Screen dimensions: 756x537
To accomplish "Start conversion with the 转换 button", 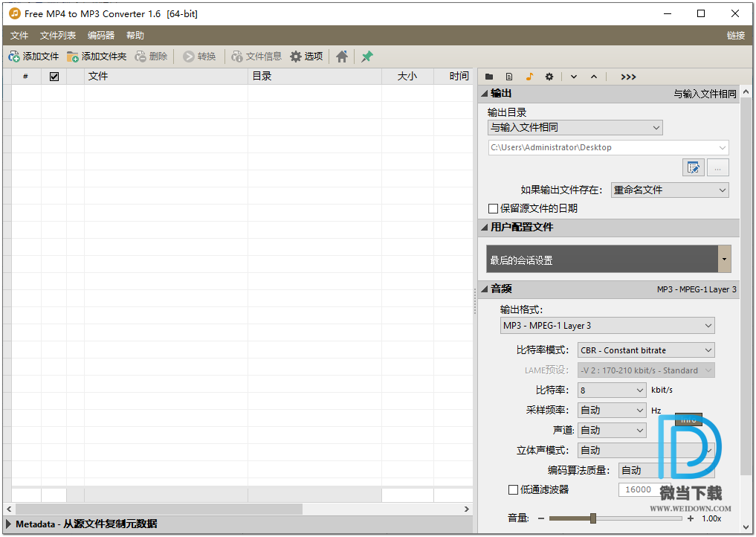I will [199, 57].
